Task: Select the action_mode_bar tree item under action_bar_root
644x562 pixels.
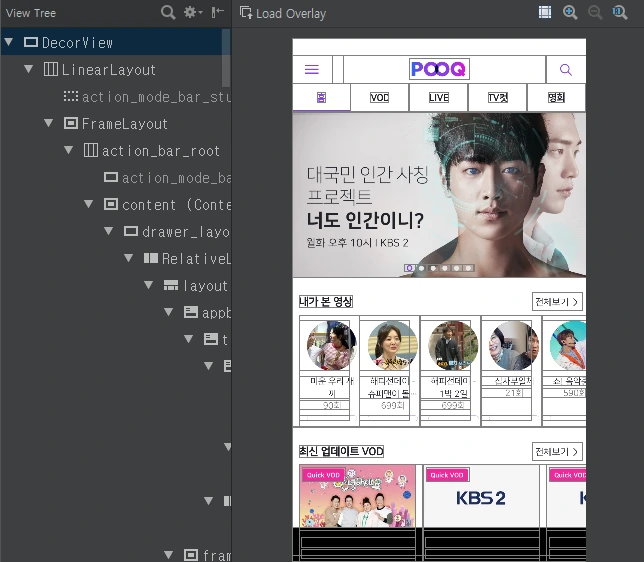Action: 176,178
